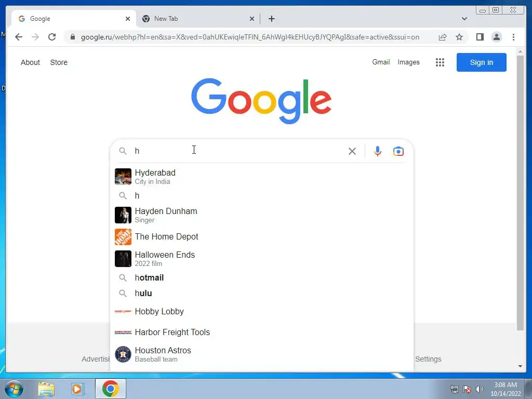The height and width of the screenshot is (399, 532).
Task: Bookmark this tab with the star icon
Action: coord(459,37)
